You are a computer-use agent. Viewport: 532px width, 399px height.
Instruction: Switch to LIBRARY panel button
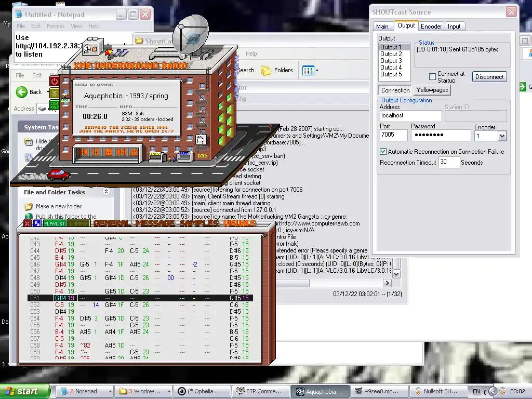pyautogui.click(x=78, y=223)
